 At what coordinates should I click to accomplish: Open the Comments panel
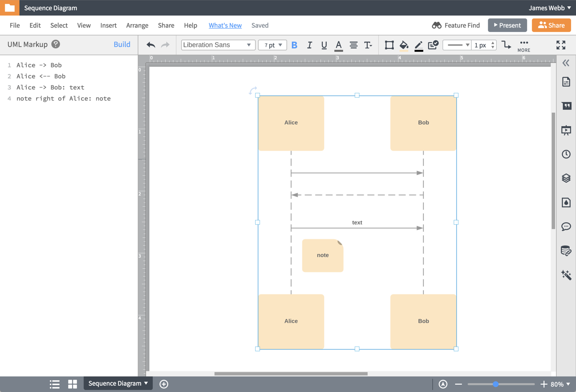(x=566, y=226)
